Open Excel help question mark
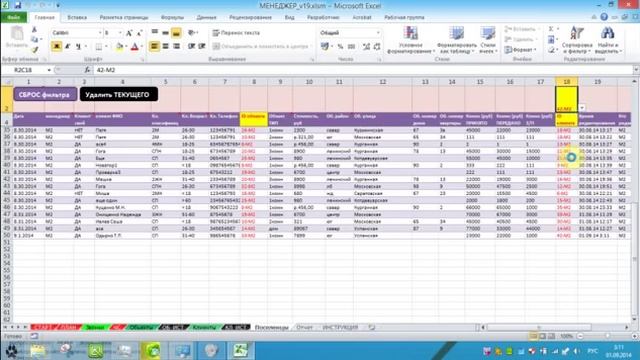 [604, 17]
